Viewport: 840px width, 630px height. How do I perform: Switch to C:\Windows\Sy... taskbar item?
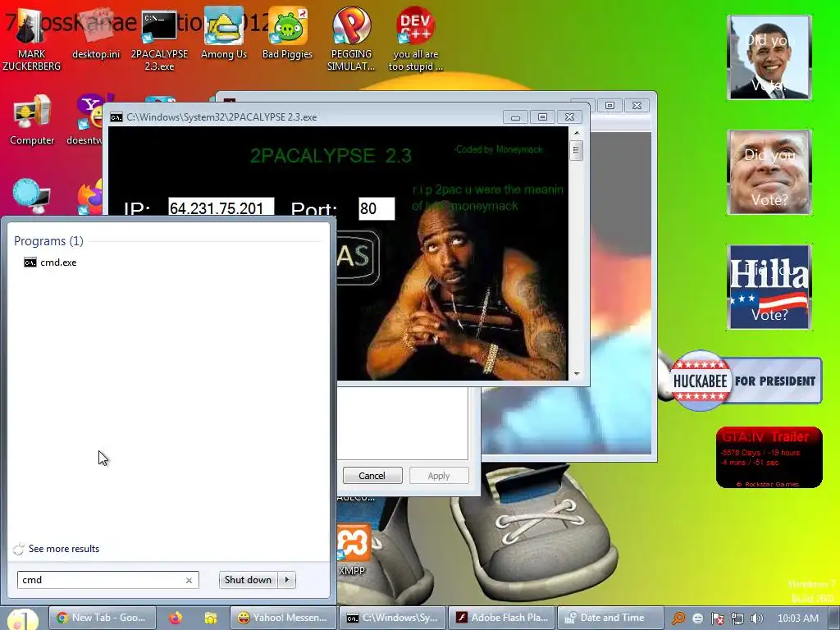pos(393,618)
